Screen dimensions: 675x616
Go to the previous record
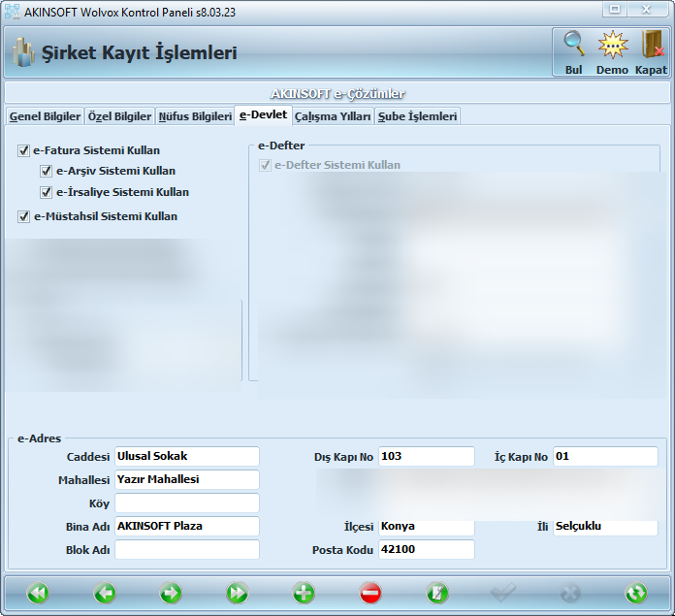pos(105,593)
